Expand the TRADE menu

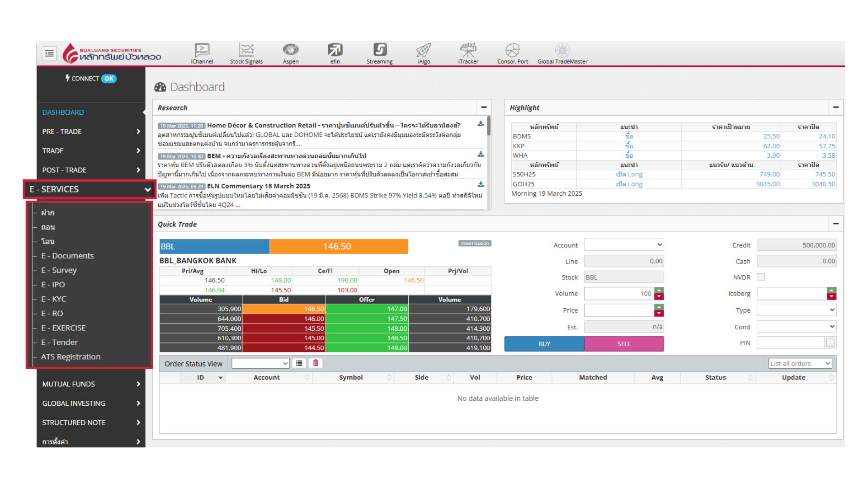91,151
